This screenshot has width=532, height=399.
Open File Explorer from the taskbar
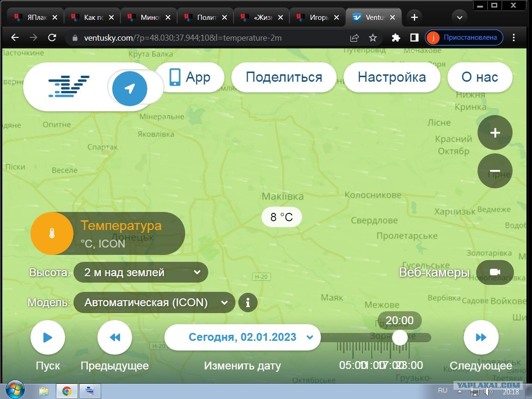point(44,391)
